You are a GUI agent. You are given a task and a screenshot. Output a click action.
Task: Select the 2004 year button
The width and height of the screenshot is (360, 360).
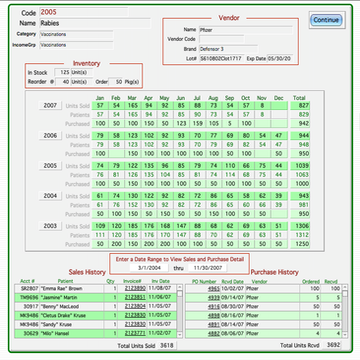(x=50, y=196)
